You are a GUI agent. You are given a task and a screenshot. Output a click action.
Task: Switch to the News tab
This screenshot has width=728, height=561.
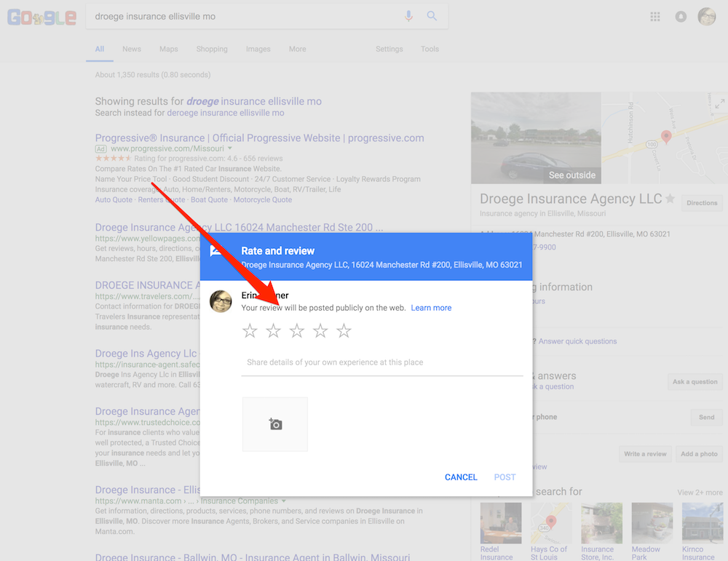click(x=132, y=49)
